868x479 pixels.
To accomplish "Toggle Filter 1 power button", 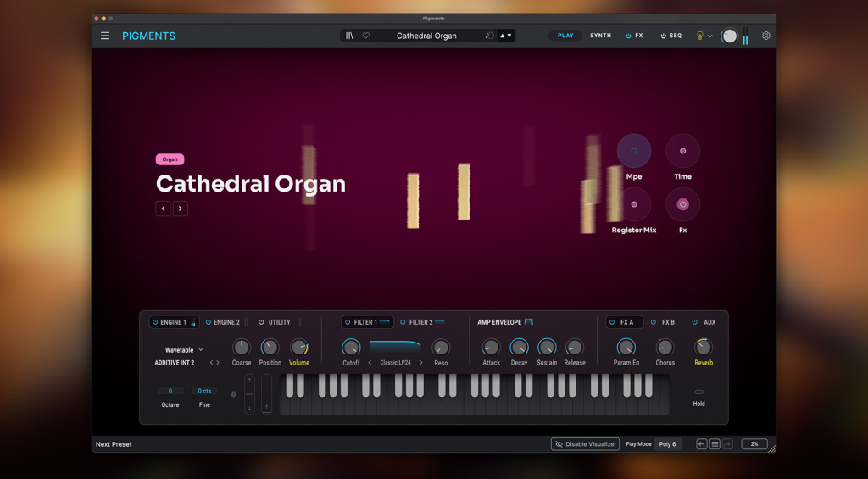I will [x=348, y=322].
